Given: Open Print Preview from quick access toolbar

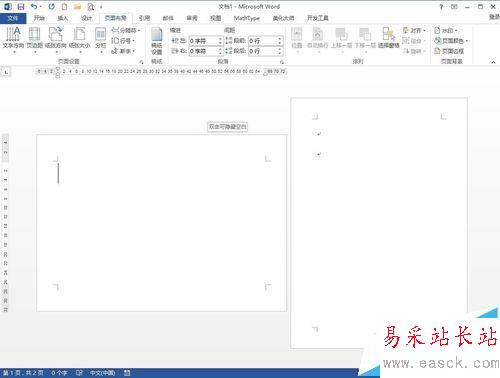Looking at the screenshot, I should click(90, 7).
